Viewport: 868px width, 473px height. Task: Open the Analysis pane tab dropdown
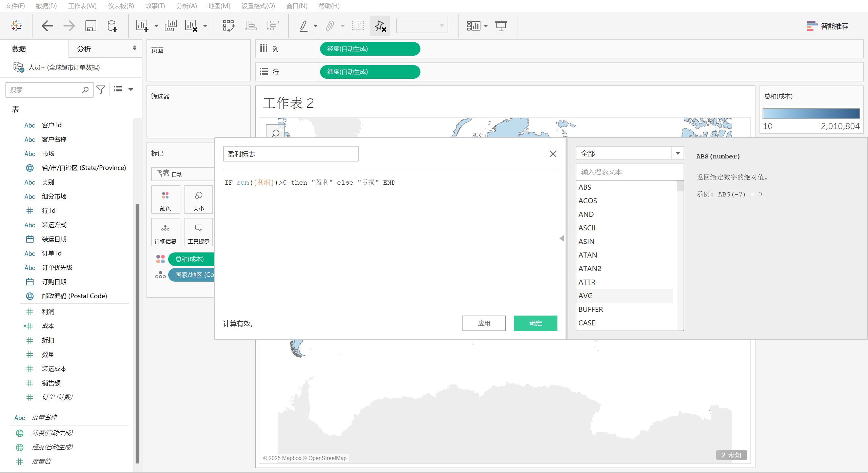point(134,49)
